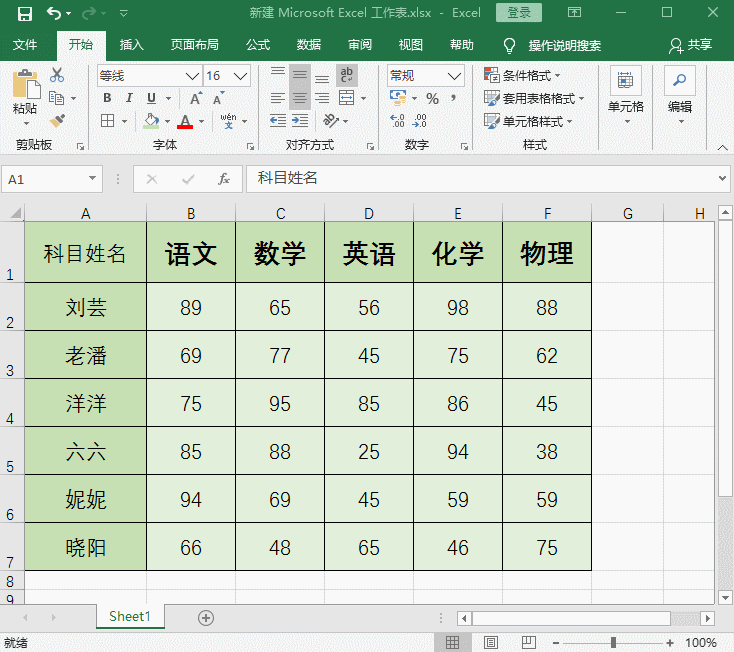
Task: Increase font size with larger A icon
Action: [196, 98]
